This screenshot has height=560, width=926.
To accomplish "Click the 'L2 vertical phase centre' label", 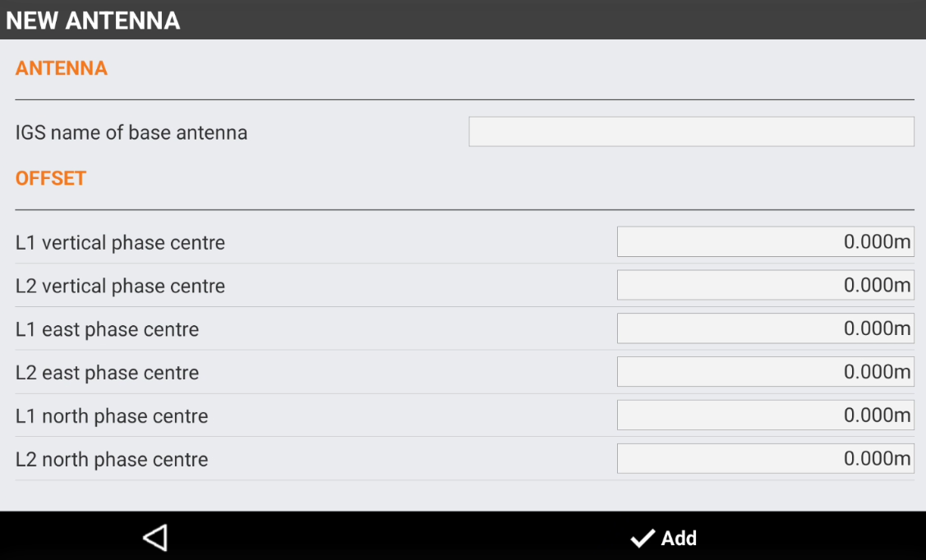I will pyautogui.click(x=120, y=287).
